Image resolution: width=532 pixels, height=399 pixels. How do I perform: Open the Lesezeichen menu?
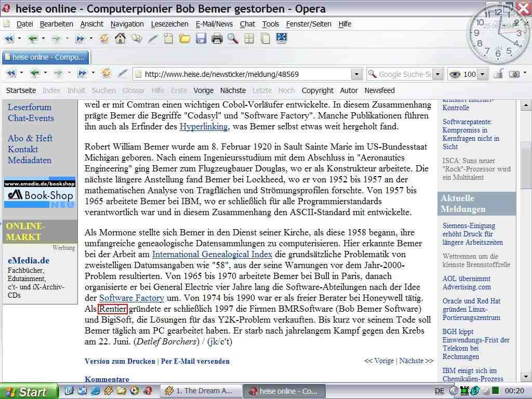click(x=170, y=24)
